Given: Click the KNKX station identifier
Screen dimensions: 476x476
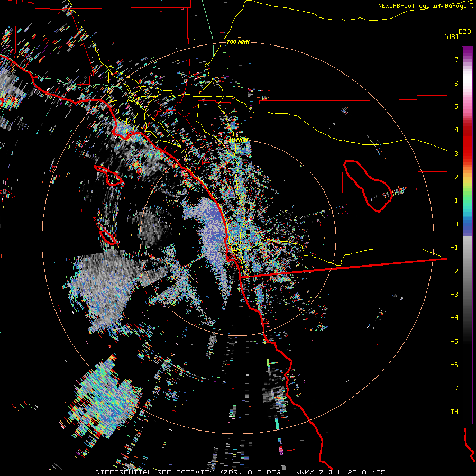Looking at the screenshot, I should point(306,472).
